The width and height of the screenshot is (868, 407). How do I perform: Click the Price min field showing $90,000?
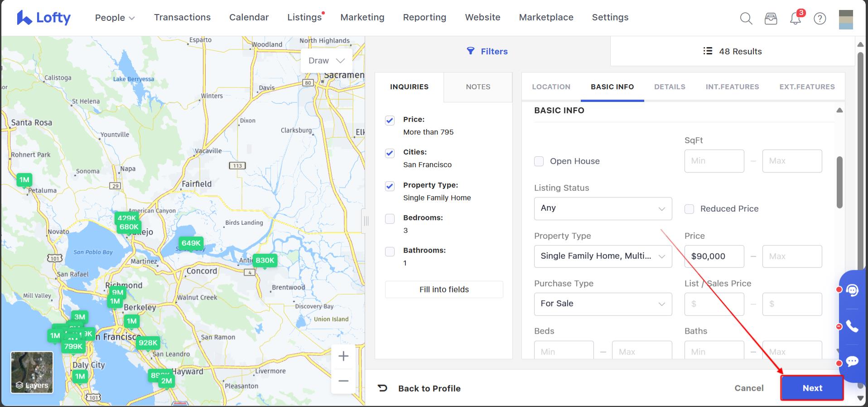pyautogui.click(x=714, y=257)
